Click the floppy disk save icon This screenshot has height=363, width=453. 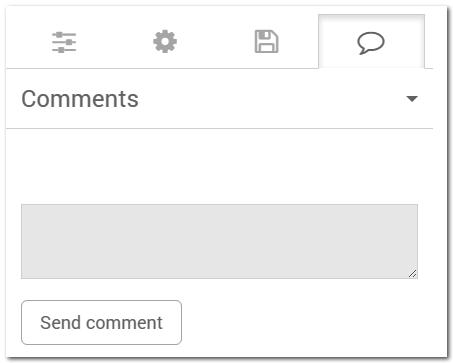266,42
